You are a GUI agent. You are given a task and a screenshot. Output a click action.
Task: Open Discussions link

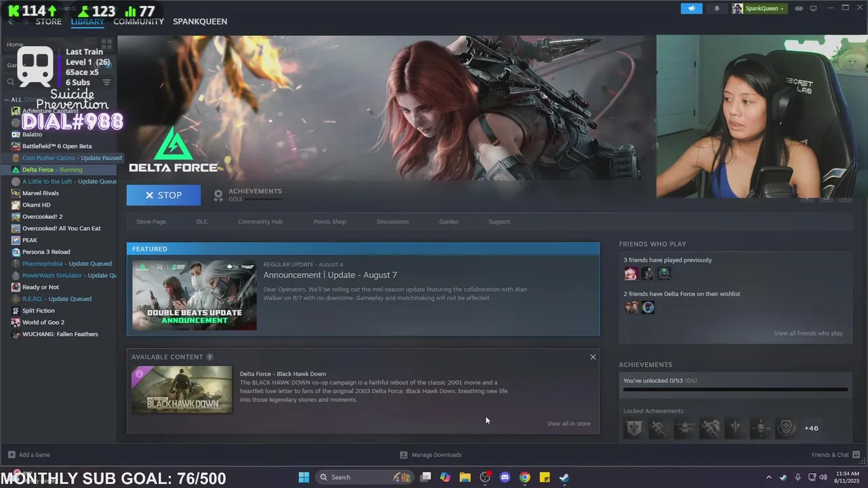point(393,222)
